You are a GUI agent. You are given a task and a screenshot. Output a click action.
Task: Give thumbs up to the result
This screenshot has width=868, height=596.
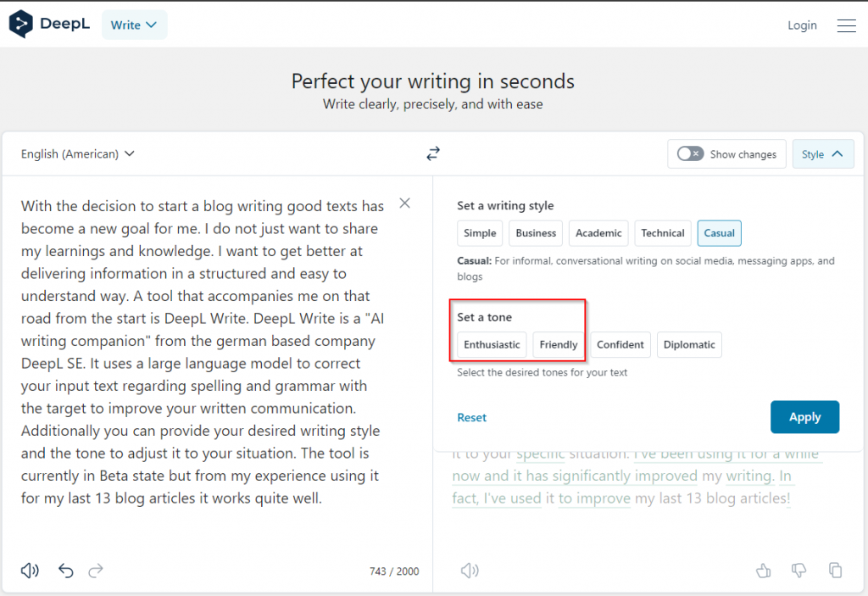(x=763, y=571)
